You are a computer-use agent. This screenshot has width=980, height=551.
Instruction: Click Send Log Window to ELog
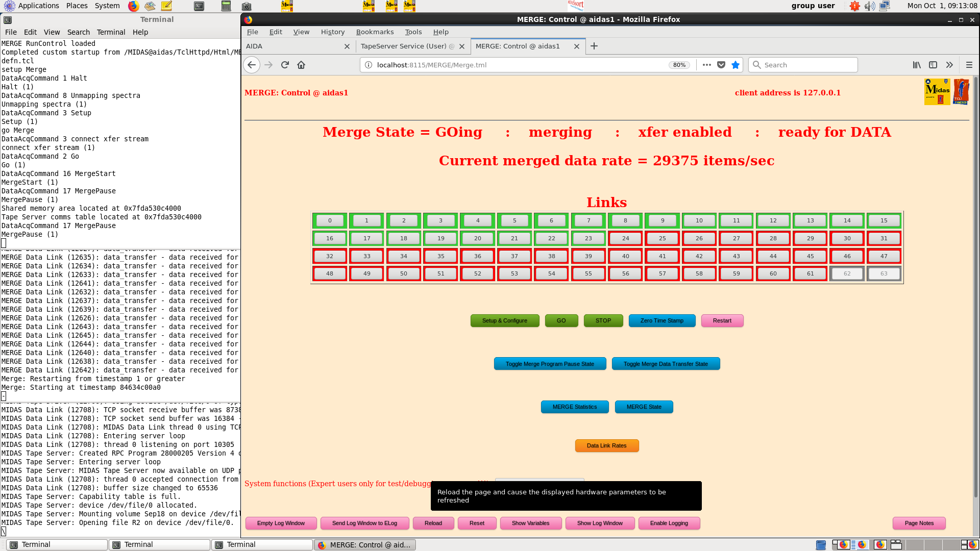coord(365,523)
